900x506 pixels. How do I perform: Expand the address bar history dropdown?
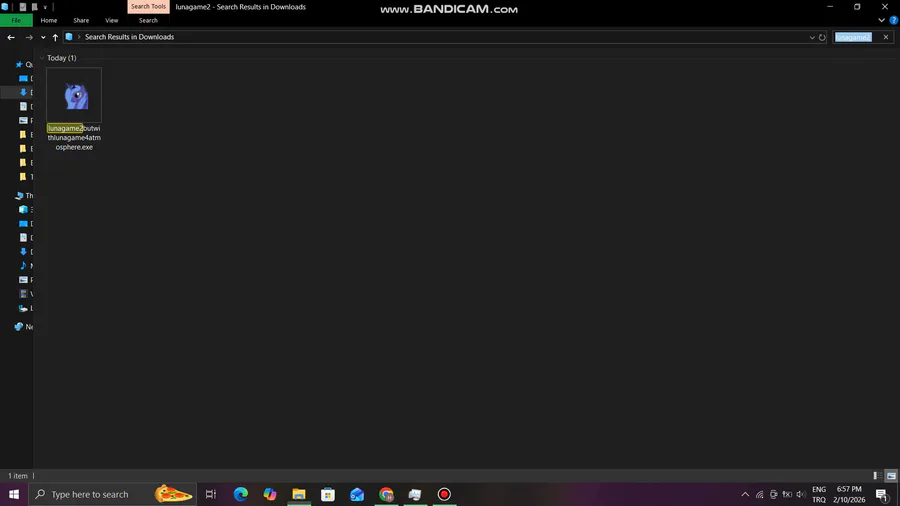click(x=812, y=37)
